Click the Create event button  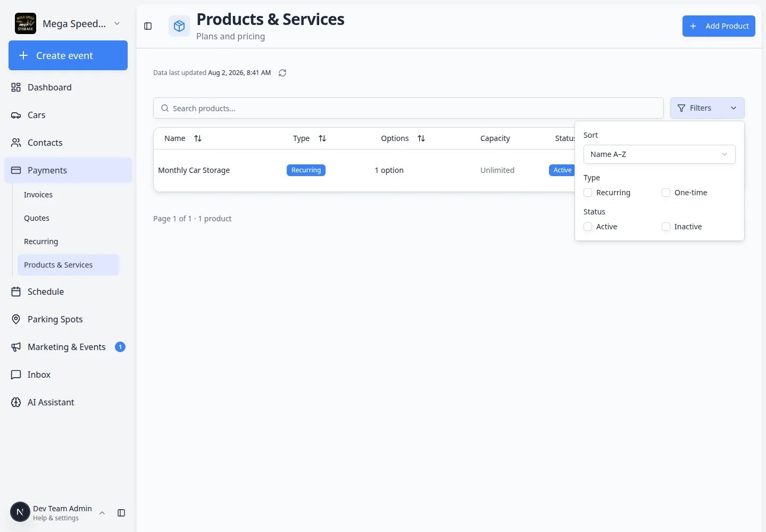(x=68, y=55)
